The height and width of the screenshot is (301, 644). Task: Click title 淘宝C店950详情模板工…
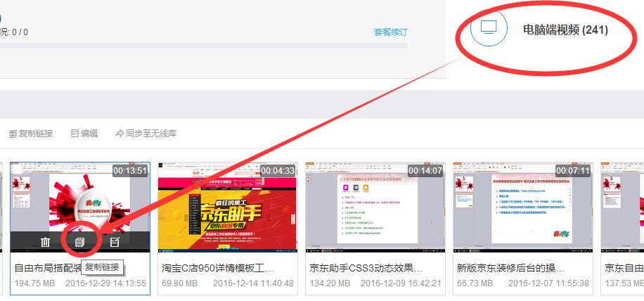[217, 269]
